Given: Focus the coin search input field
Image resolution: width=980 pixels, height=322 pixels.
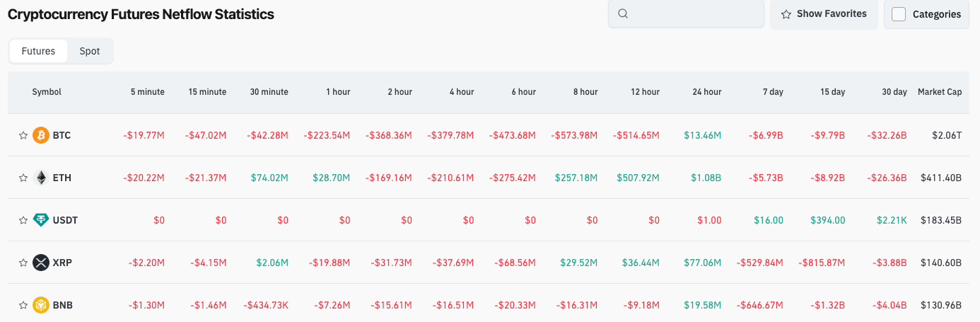Looking at the screenshot, I should [693, 13].
